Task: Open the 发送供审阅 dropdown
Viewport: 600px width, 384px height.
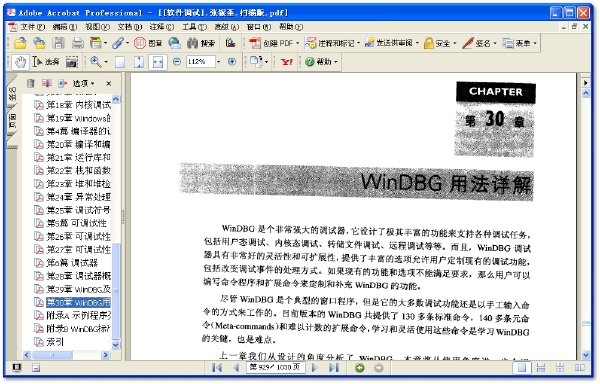Action: (392, 43)
